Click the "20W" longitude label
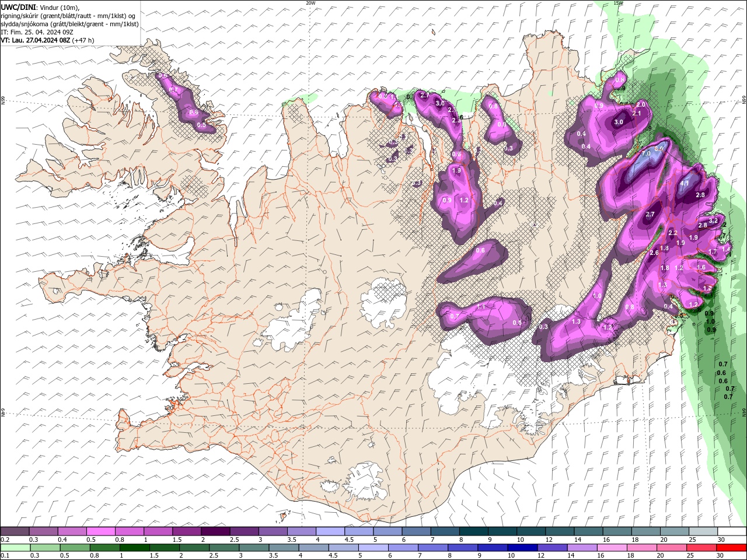The height and width of the screenshot is (560, 747). [x=310, y=2]
